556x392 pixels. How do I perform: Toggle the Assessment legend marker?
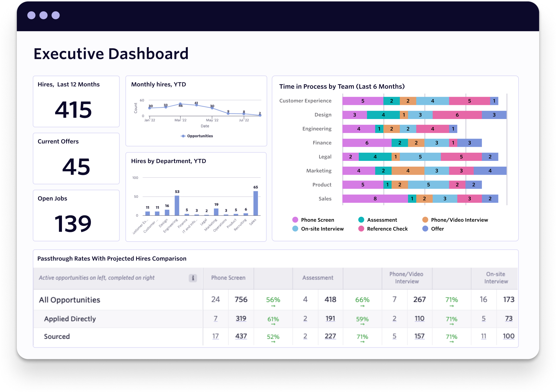click(x=361, y=220)
